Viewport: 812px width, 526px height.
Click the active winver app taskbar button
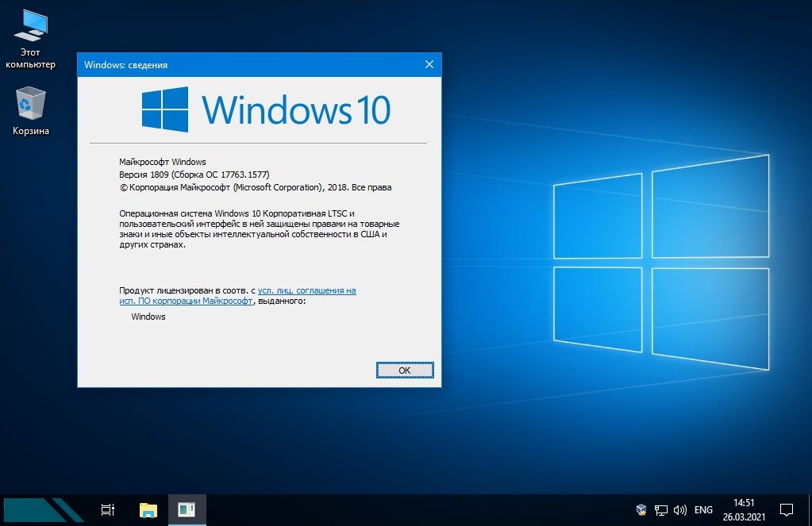point(187,509)
